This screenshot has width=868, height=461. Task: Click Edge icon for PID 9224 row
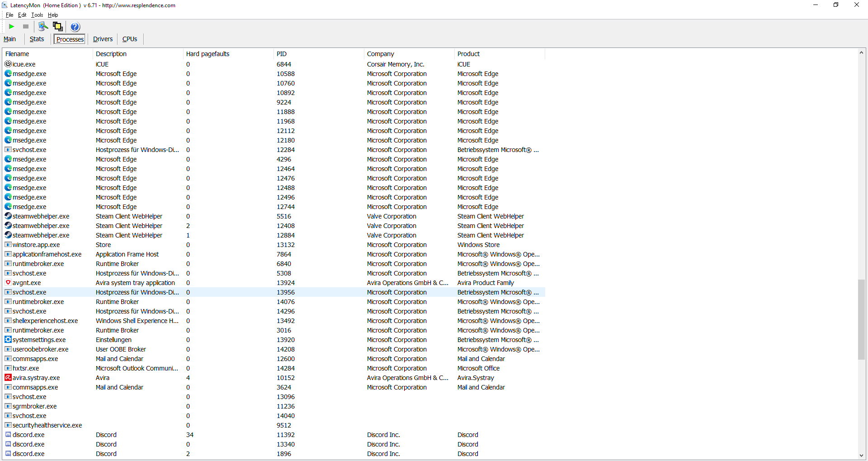click(x=8, y=102)
